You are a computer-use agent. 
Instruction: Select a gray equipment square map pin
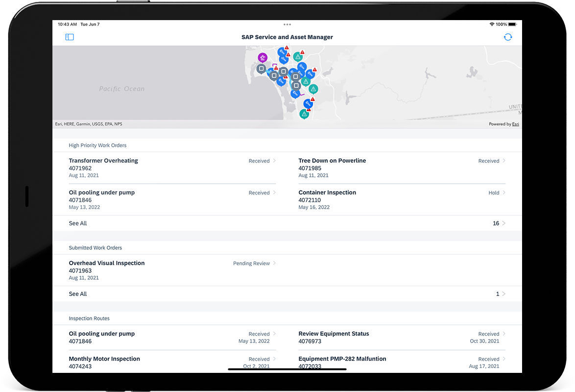(x=261, y=69)
